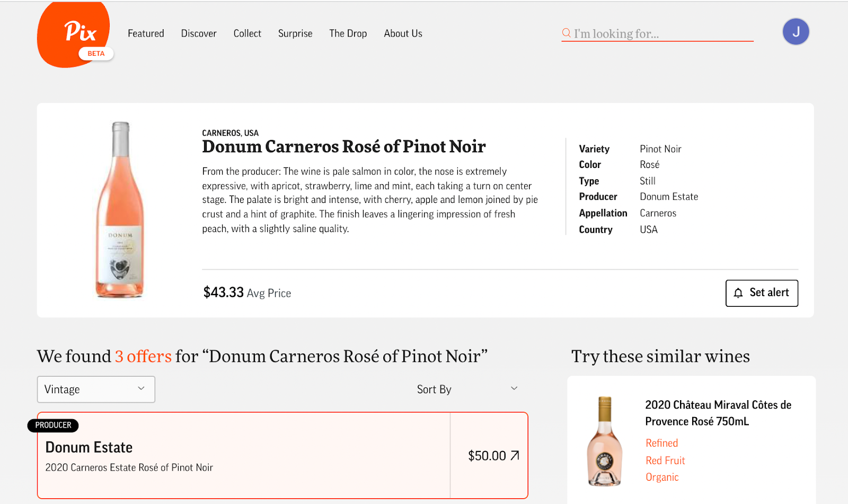Go to the Featured menu
Viewport: 848px width, 504px height.
click(x=146, y=33)
